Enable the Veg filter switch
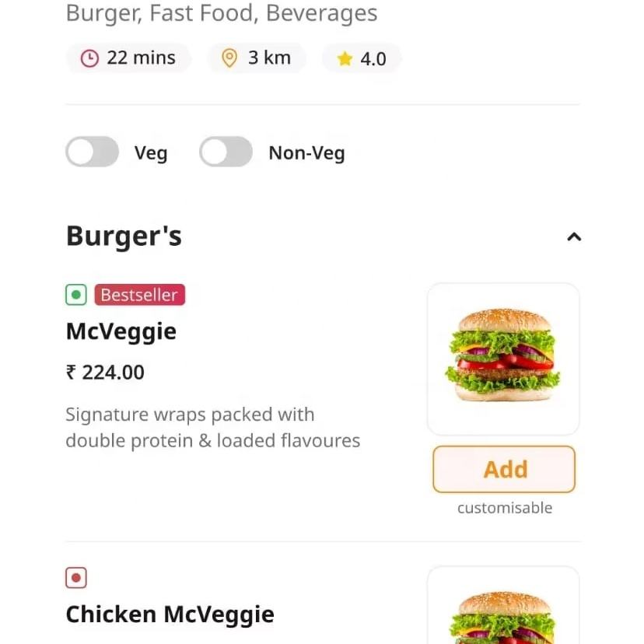The height and width of the screenshot is (644, 644). coord(93,152)
